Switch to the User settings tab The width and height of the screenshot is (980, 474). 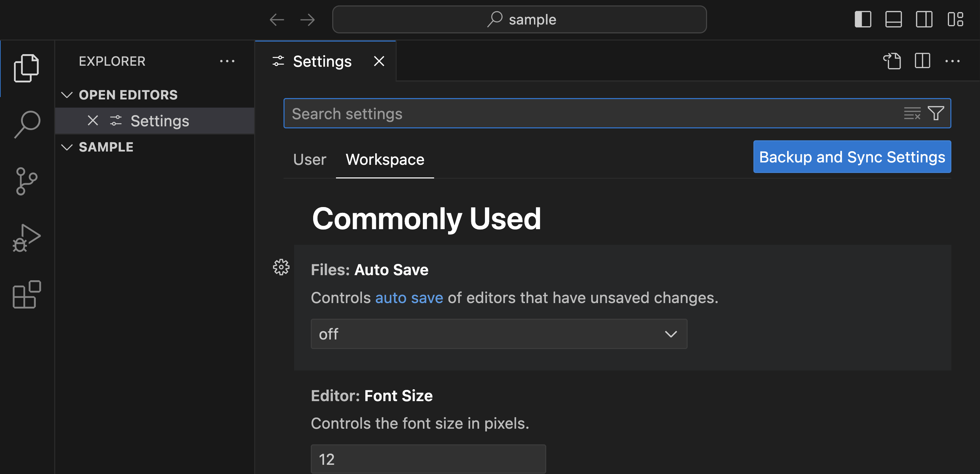click(x=309, y=160)
